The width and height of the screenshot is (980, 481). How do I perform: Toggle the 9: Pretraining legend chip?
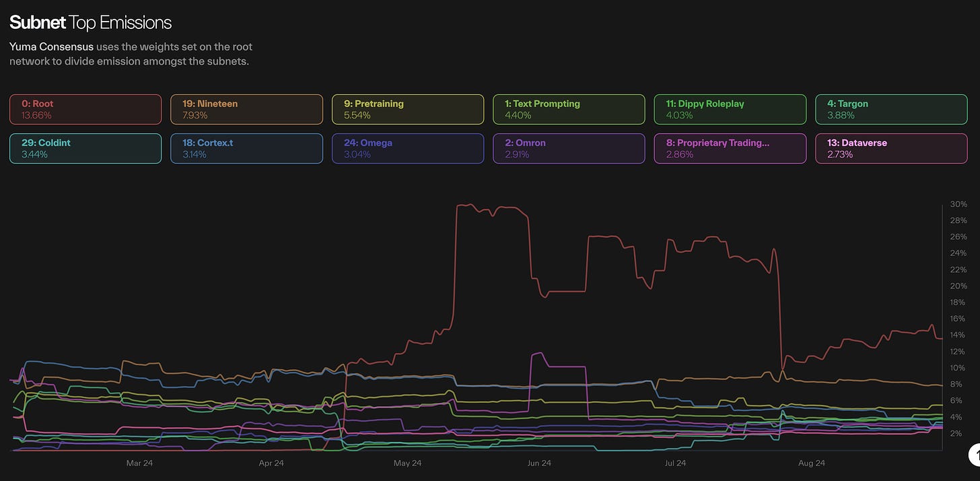(408, 109)
